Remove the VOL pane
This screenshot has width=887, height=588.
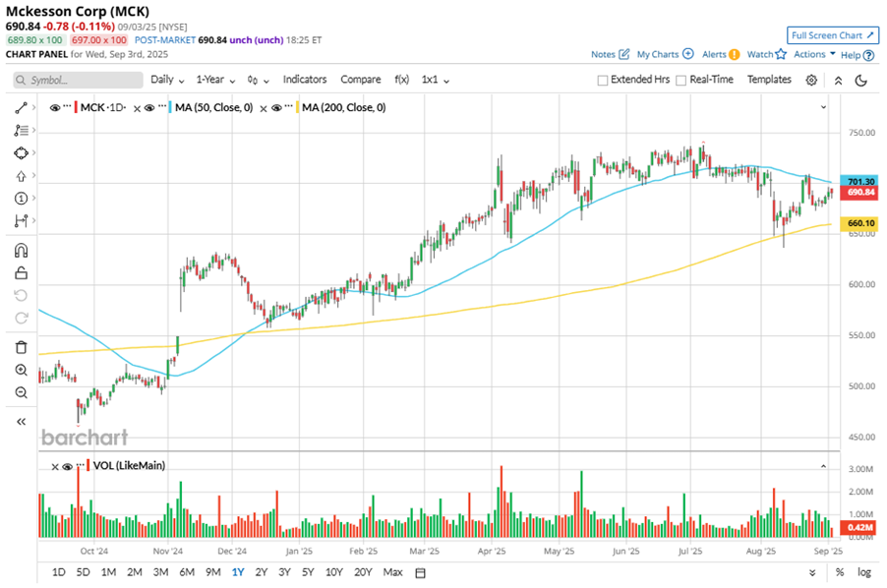pyautogui.click(x=55, y=467)
